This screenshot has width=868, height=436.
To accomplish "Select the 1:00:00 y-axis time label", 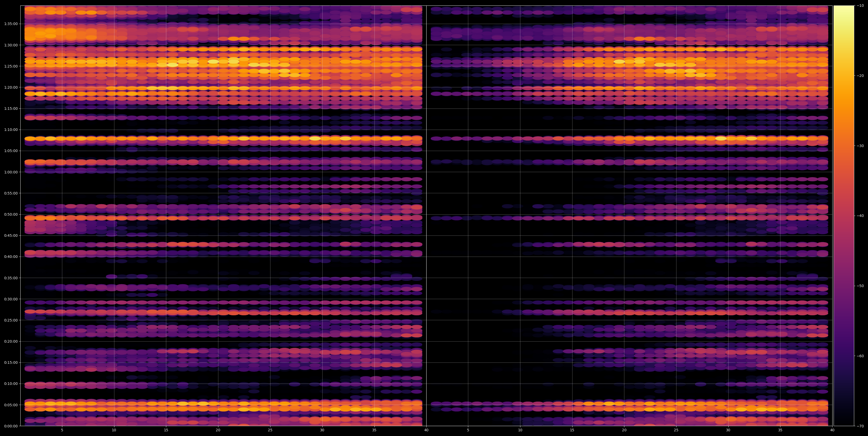I will point(11,172).
